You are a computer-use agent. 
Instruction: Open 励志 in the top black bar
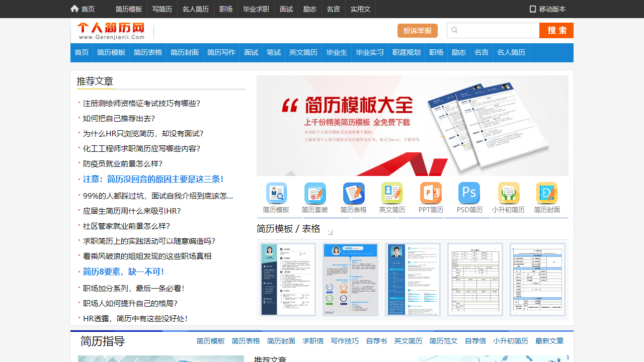point(310,9)
